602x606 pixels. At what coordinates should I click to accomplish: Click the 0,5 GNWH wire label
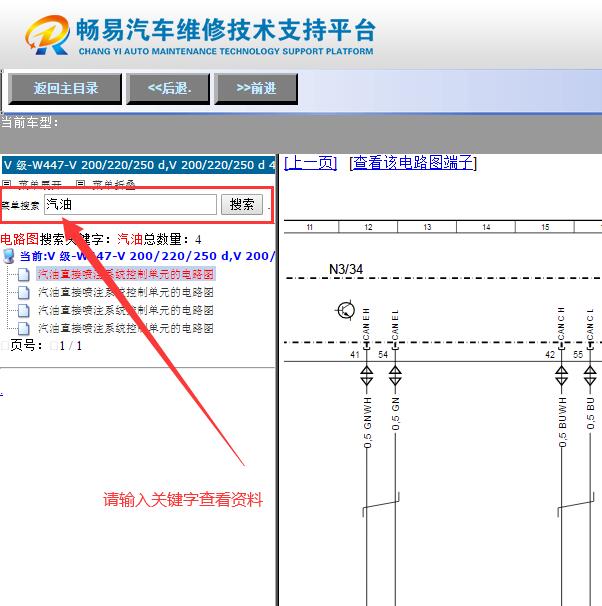coord(367,422)
